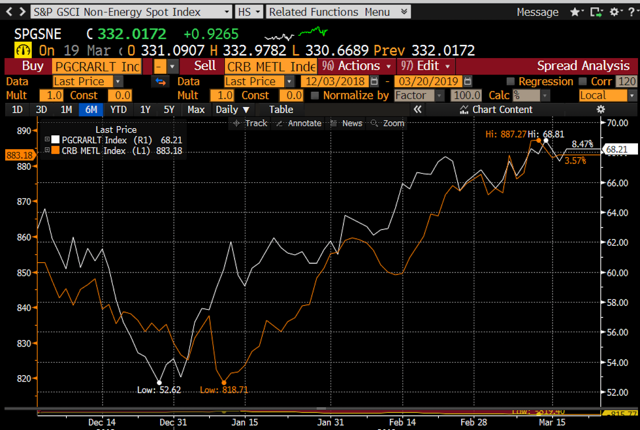640x430 pixels.
Task: Open the Daily periodicity dropdown
Action: [x=232, y=109]
